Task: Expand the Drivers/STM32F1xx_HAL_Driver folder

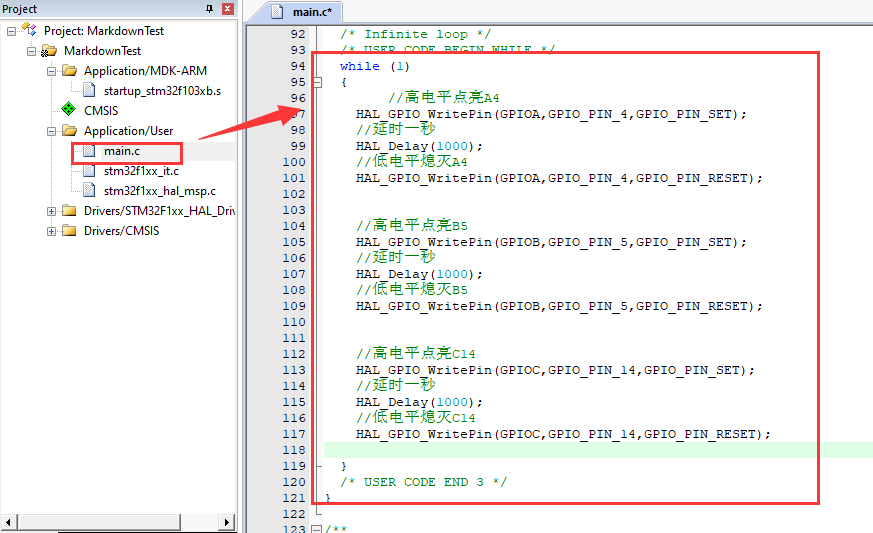Action: point(51,212)
